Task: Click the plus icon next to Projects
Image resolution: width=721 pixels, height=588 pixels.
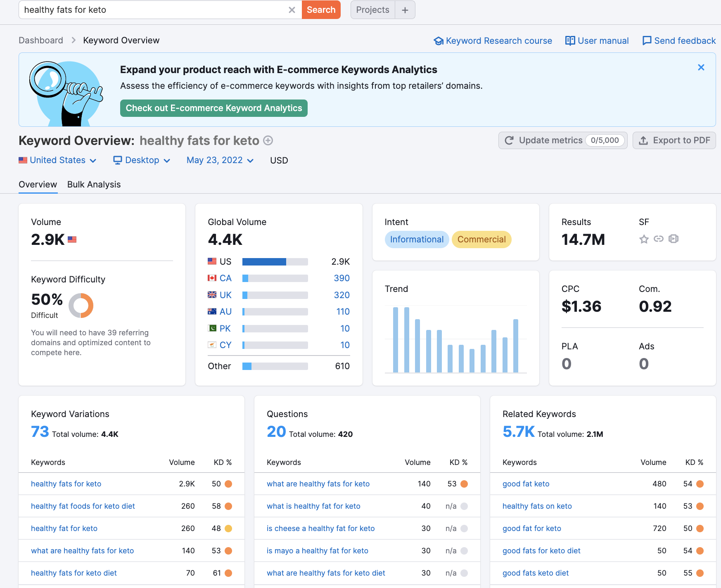Action: coord(405,10)
